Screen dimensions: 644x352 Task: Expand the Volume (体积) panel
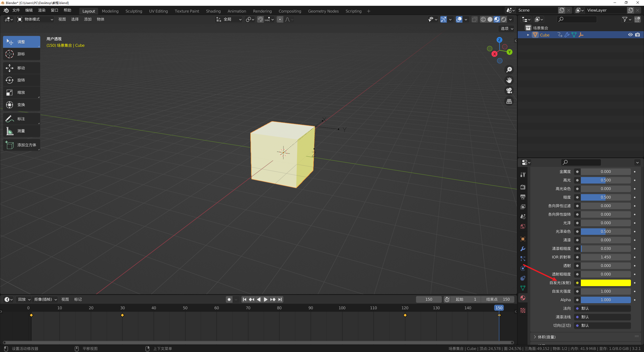click(546, 337)
